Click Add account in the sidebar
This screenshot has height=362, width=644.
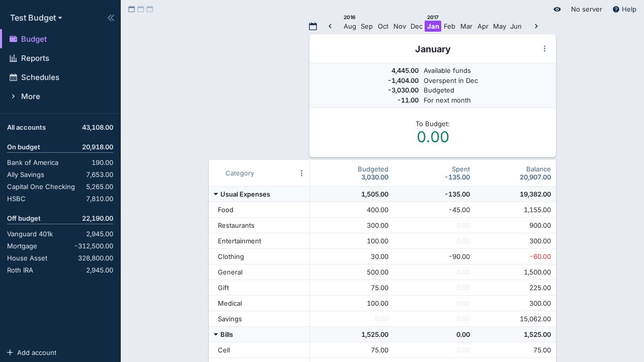(36, 352)
